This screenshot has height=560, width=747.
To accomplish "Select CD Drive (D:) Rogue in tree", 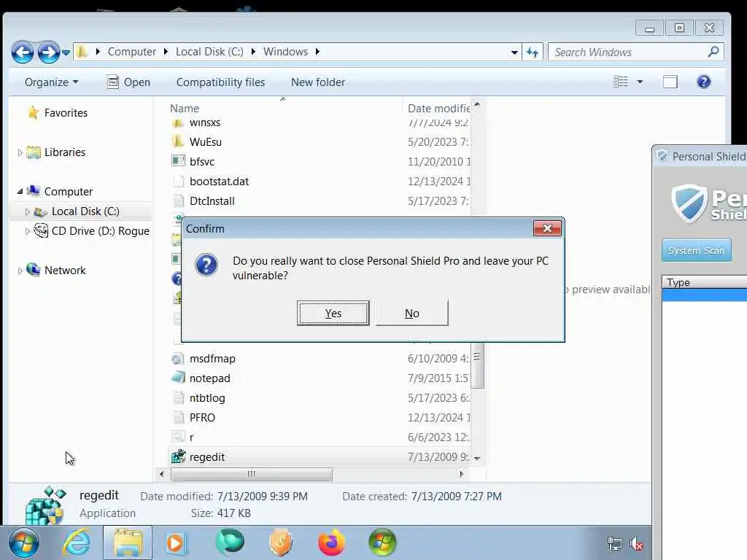I will click(x=100, y=231).
